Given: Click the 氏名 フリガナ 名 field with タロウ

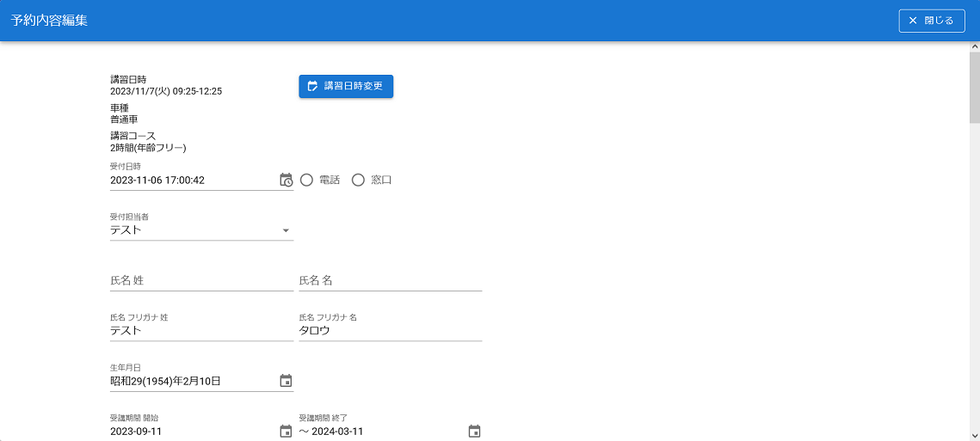Looking at the screenshot, I should (390, 331).
